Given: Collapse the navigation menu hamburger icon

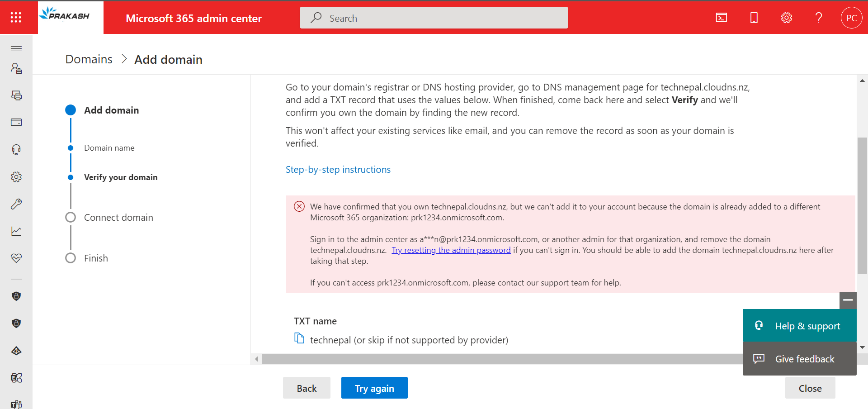Looking at the screenshot, I should pyautogui.click(x=16, y=48).
